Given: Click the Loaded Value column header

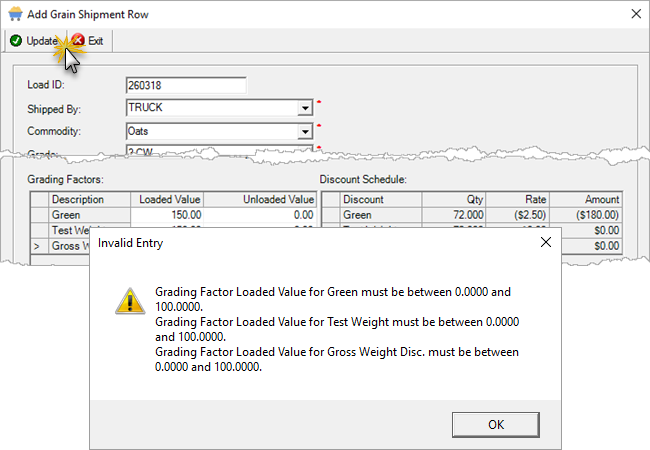Looking at the screenshot, I should click(167, 199).
